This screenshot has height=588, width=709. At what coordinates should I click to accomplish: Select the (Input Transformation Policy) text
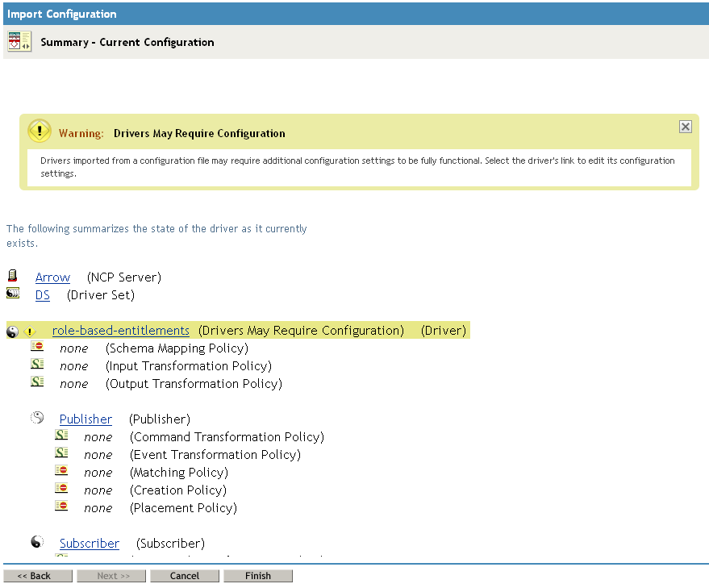click(x=189, y=366)
